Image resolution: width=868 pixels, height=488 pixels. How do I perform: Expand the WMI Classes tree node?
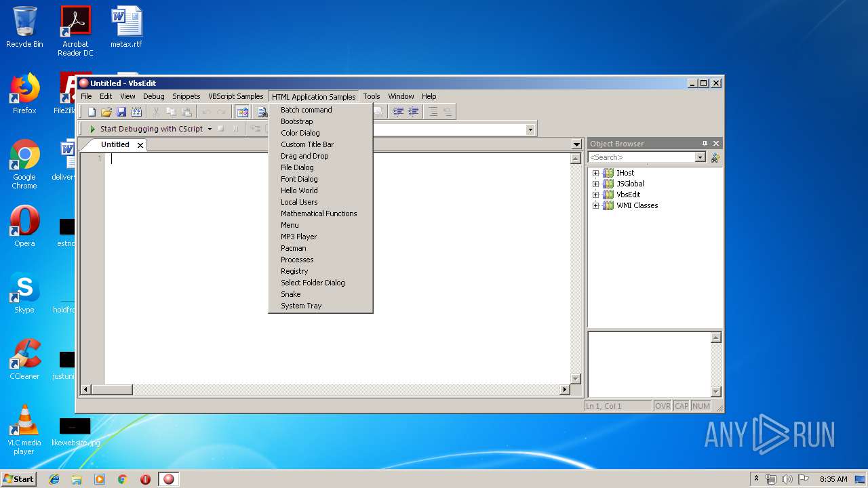595,205
